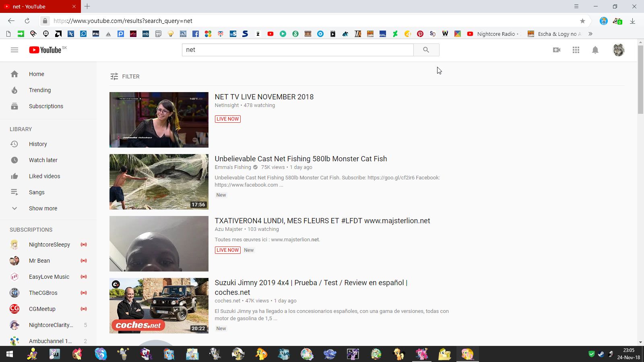Bookmark this page with the star icon
This screenshot has width=644, height=362.
pyautogui.click(x=582, y=21)
